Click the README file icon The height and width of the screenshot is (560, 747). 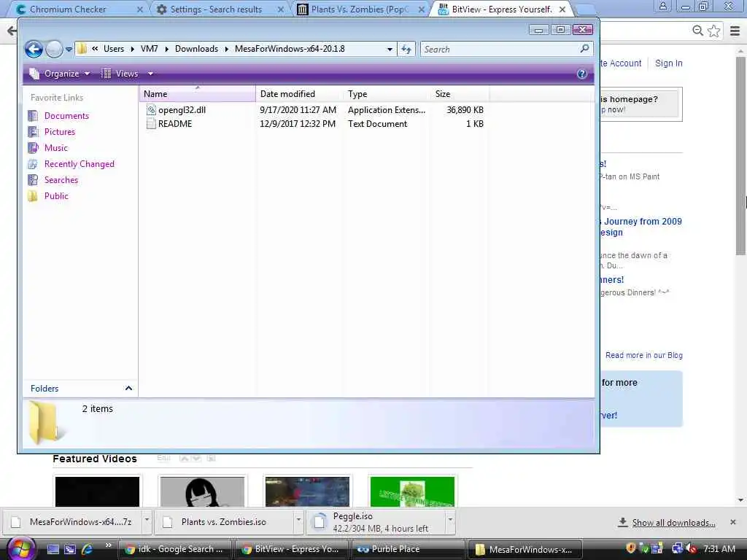coord(151,124)
